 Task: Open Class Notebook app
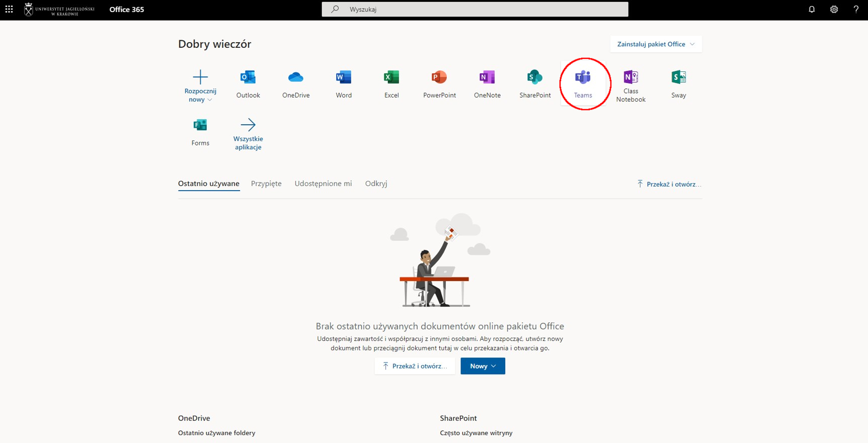[630, 85]
